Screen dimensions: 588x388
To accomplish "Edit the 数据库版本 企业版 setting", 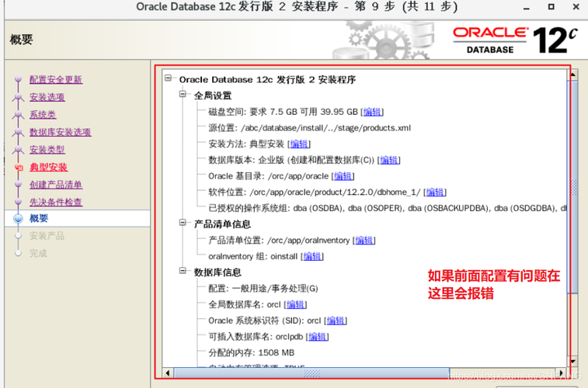I will (x=389, y=161).
